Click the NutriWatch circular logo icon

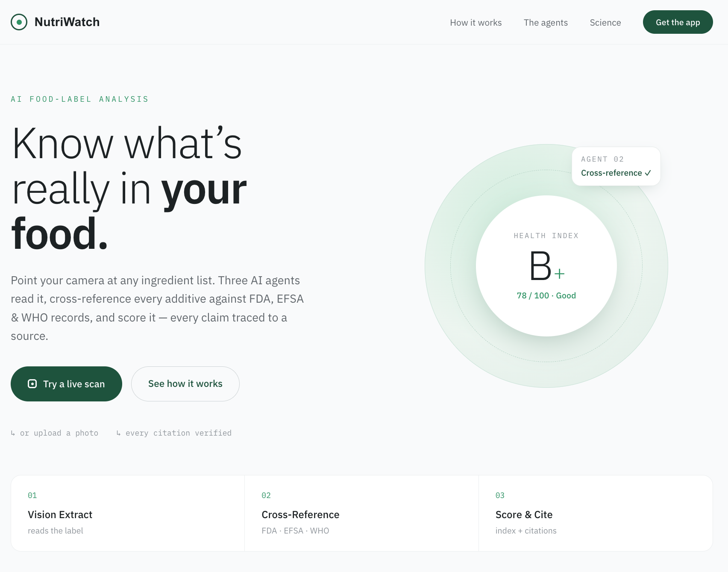[x=19, y=22]
